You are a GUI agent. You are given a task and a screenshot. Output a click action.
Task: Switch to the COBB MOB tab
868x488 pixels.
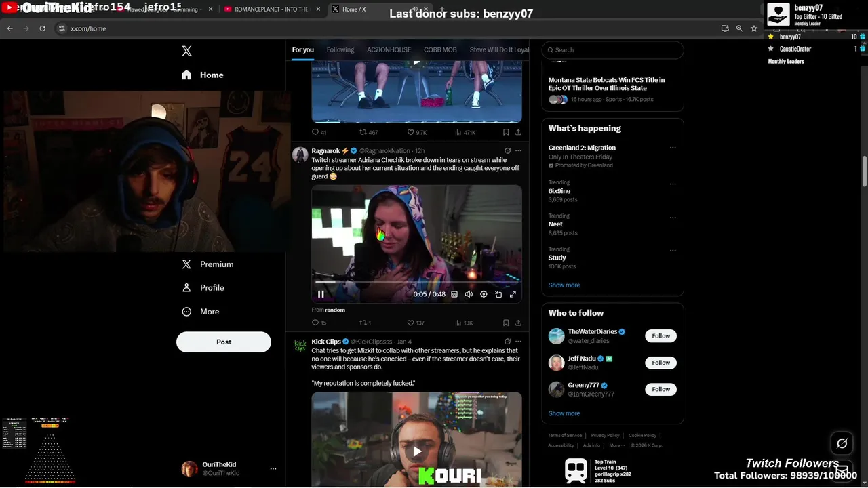(440, 49)
